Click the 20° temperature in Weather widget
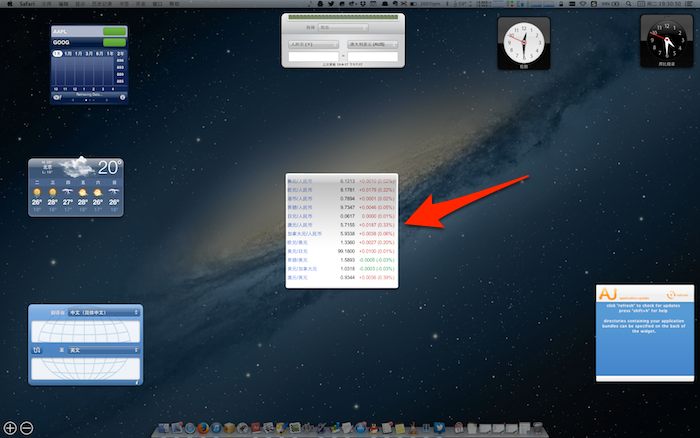Screen dimensions: 700x438 (109, 168)
